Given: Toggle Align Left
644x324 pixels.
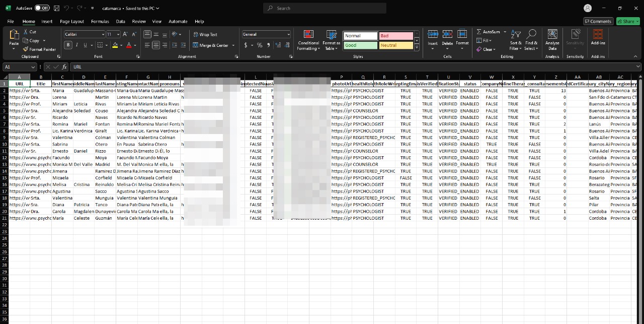Looking at the screenshot, I should click(x=147, y=45).
